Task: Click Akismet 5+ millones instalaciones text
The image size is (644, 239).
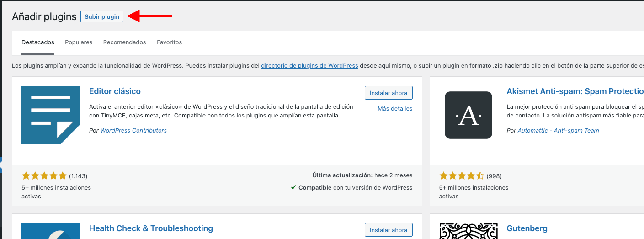Action: (474, 192)
